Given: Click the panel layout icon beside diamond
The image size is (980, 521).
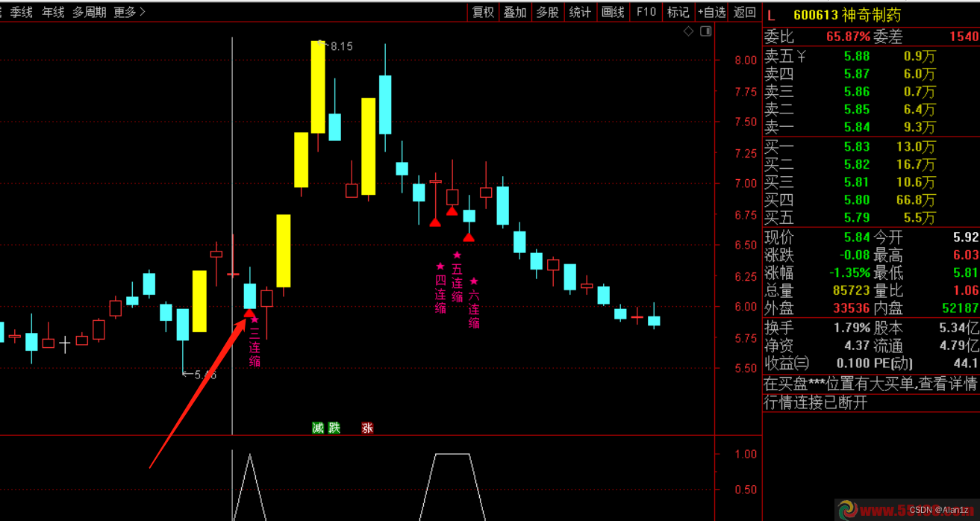Looking at the screenshot, I should tap(705, 31).
